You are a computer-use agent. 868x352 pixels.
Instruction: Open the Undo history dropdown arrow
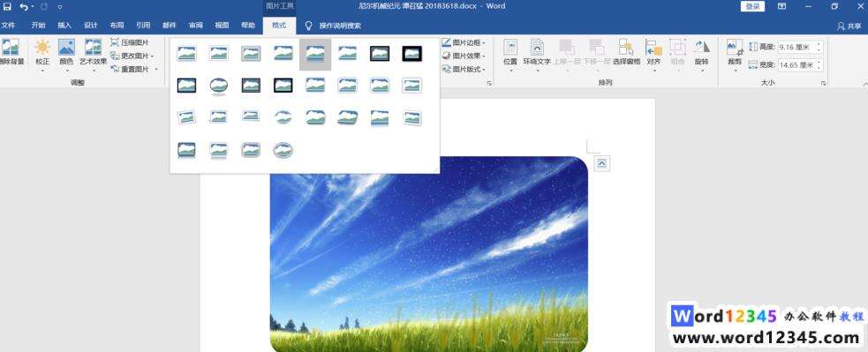33,7
